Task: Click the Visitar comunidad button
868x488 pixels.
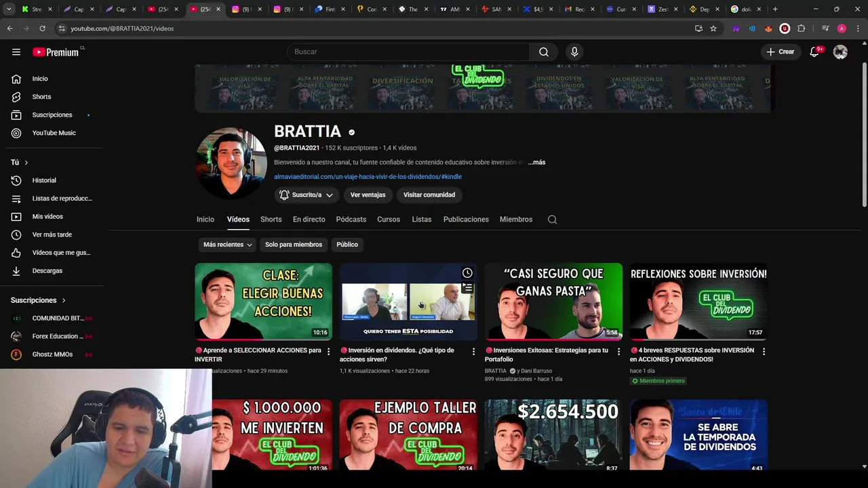Action: click(429, 195)
